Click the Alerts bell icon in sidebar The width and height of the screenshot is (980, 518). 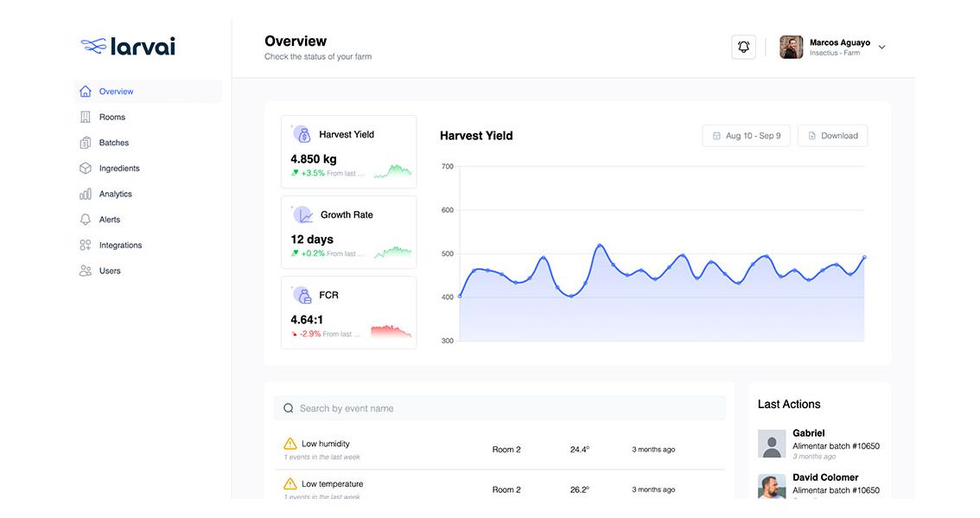click(x=85, y=220)
